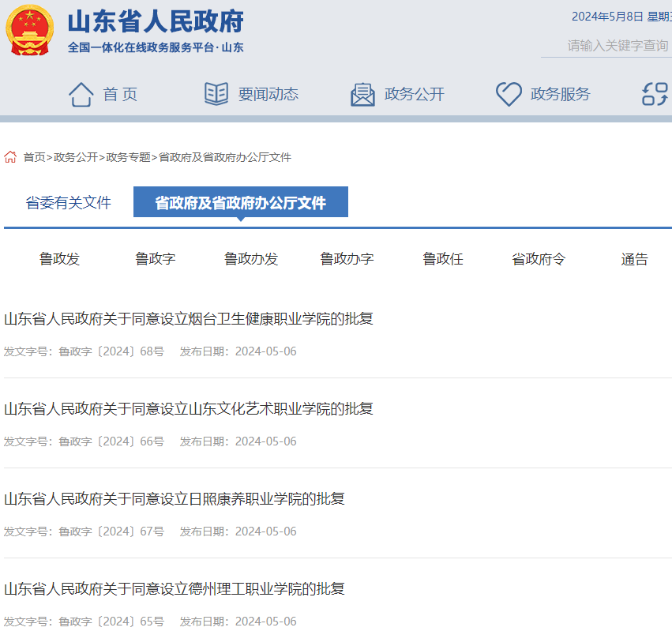Open the 省政府及省政府办公厅文件 tab
The width and height of the screenshot is (672, 631).
point(241,201)
